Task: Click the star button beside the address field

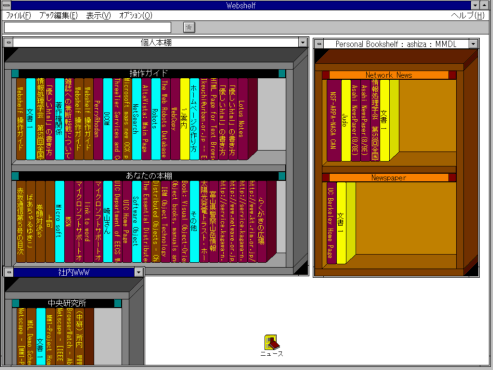Action: (189, 27)
